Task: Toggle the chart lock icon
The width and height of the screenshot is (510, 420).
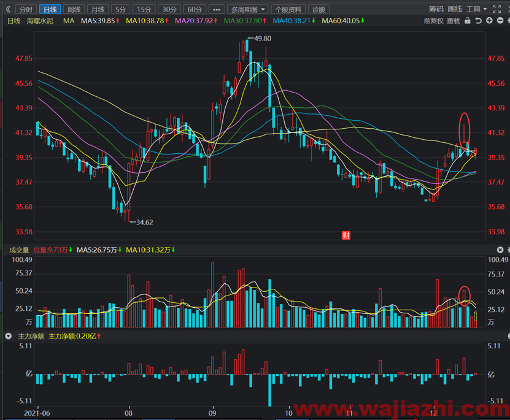Action: [x=468, y=20]
